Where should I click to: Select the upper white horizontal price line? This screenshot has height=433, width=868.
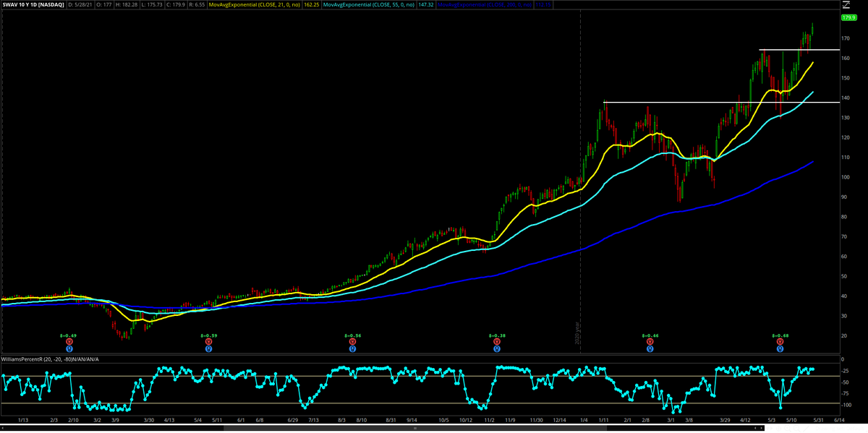(799, 50)
